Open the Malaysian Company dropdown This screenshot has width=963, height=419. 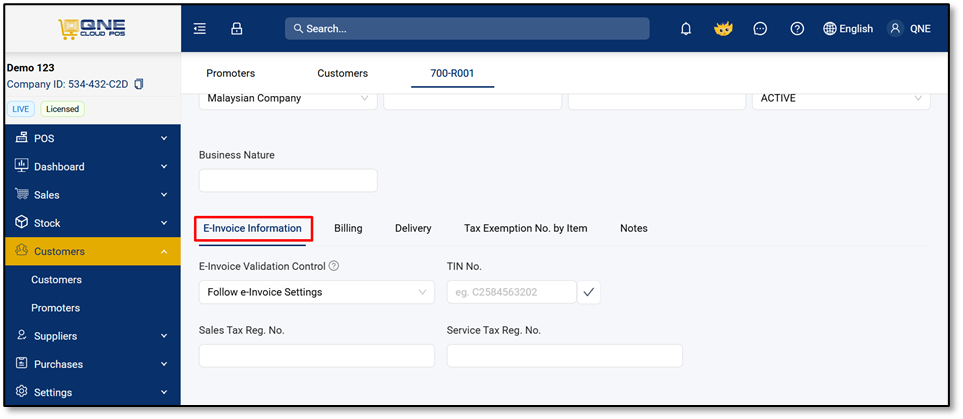288,100
